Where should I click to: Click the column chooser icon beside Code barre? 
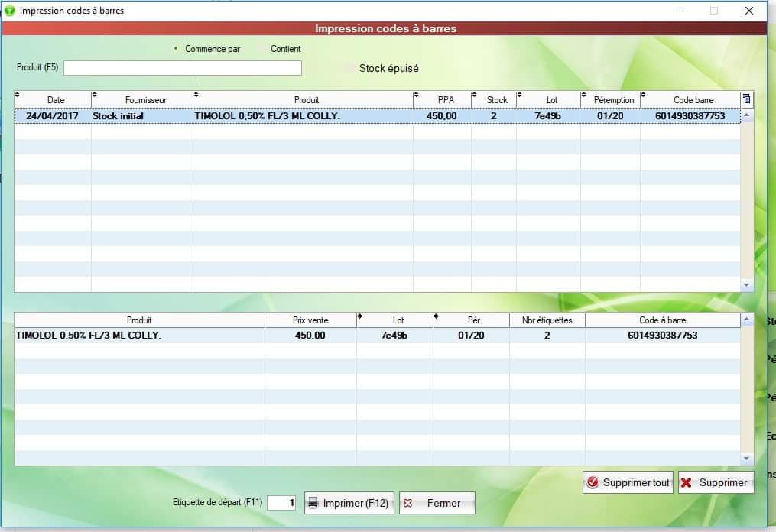pos(746,99)
